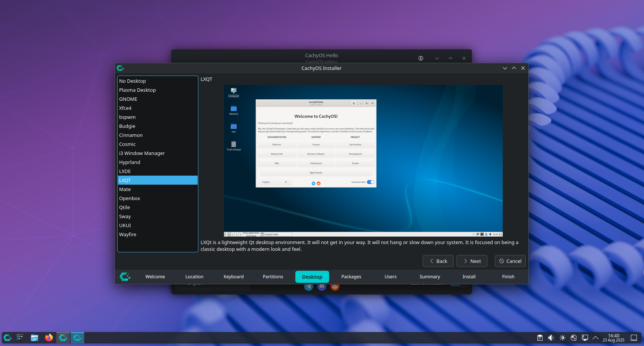Go to the Partitions step

[273, 276]
